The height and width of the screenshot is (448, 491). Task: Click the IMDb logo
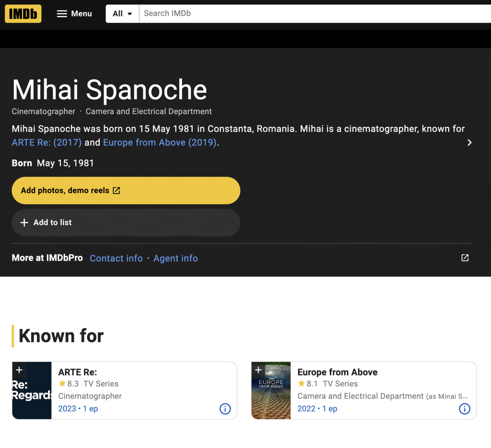coord(23,14)
